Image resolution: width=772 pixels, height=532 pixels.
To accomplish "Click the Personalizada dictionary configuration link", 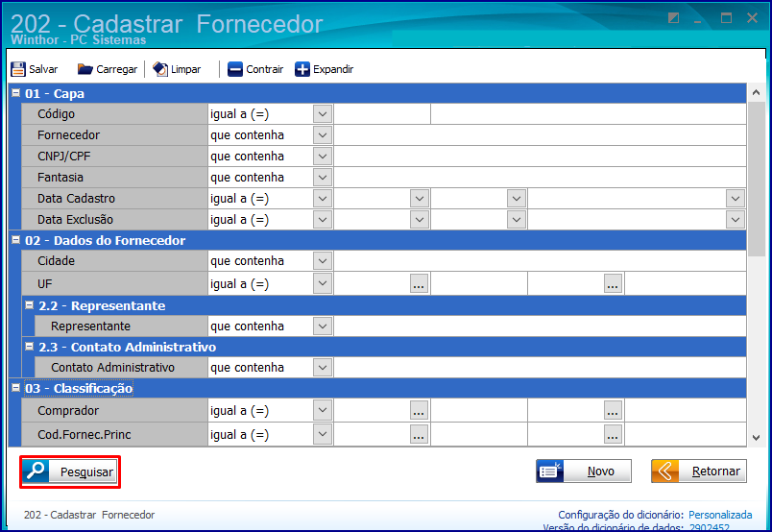I will click(720, 515).
